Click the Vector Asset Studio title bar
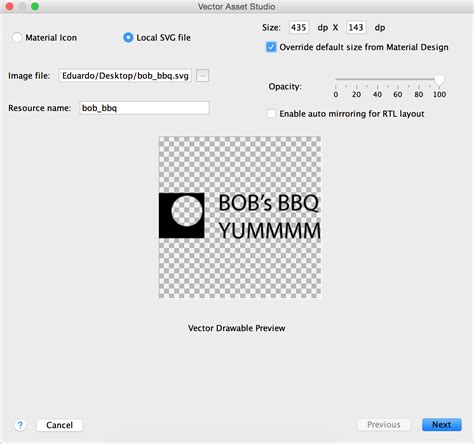This screenshot has height=444, width=474. [237, 6]
